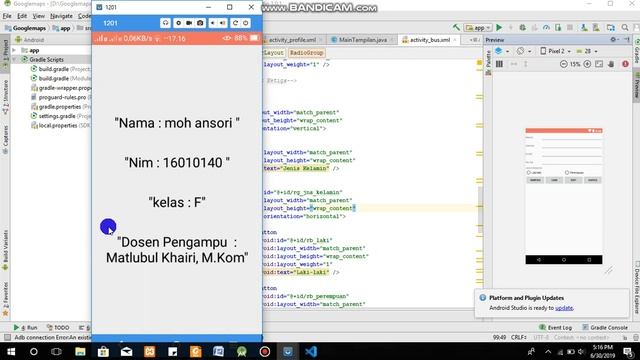Open the Edit menu
The width and height of the screenshot is (640, 360).
(x=22, y=16)
